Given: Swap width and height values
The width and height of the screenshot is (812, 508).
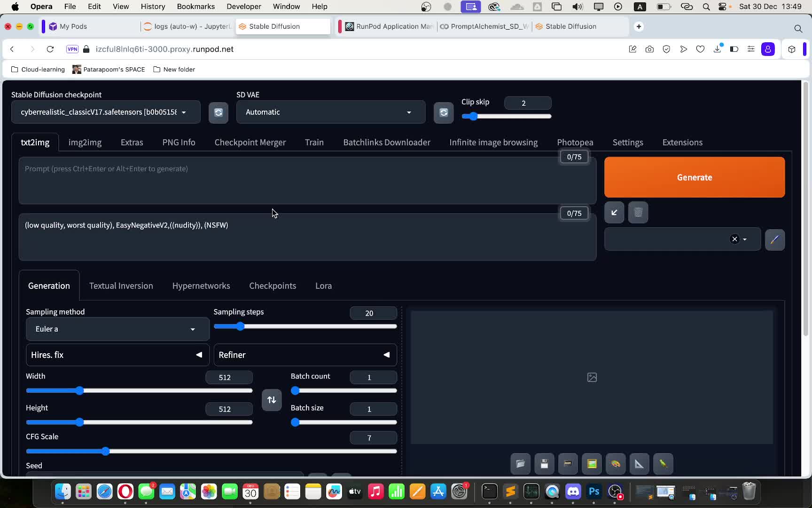Looking at the screenshot, I should coord(272,400).
